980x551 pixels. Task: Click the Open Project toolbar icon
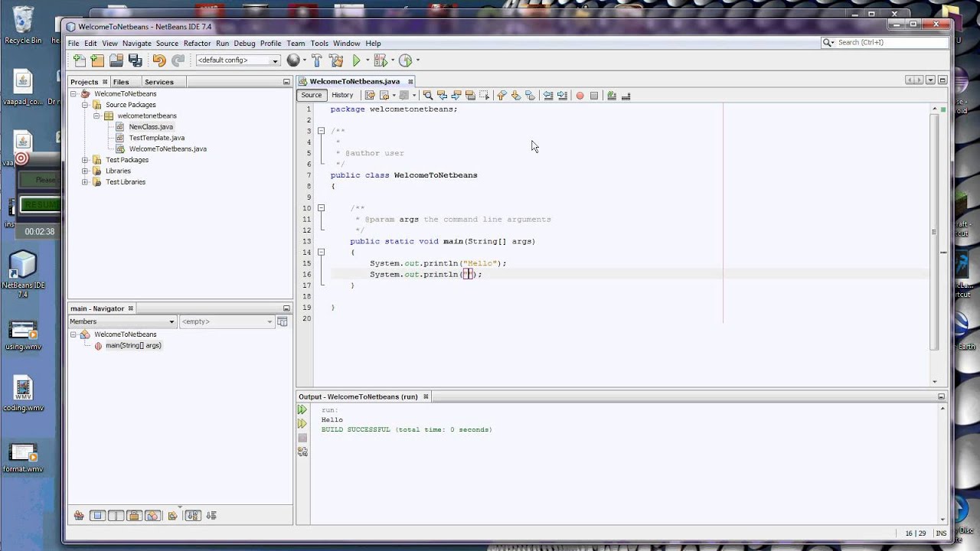[116, 60]
